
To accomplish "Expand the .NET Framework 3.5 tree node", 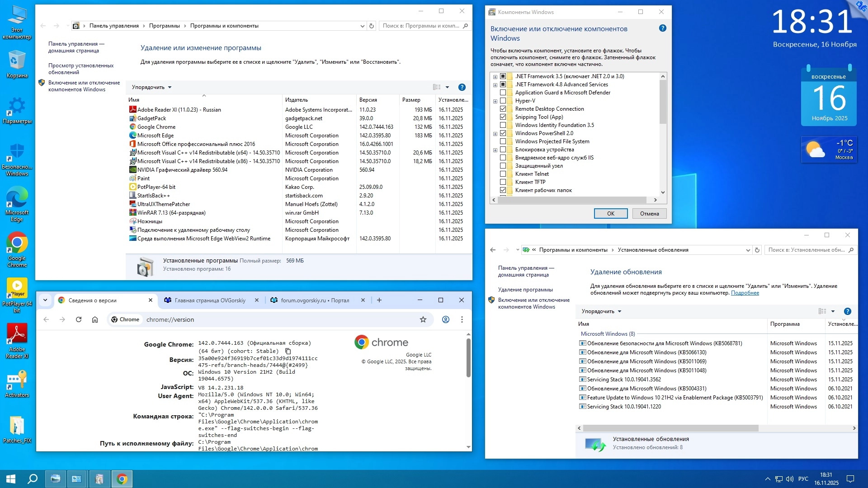I will [x=495, y=77].
